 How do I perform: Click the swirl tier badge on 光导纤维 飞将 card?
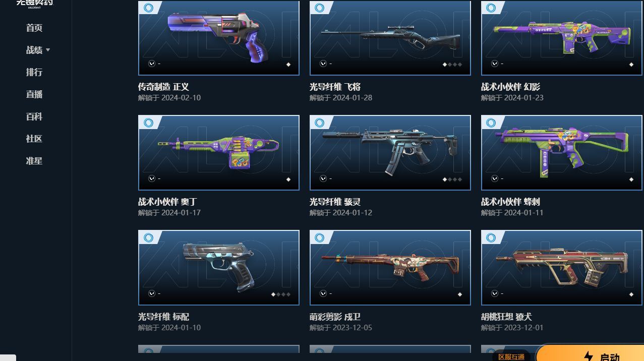point(320,8)
